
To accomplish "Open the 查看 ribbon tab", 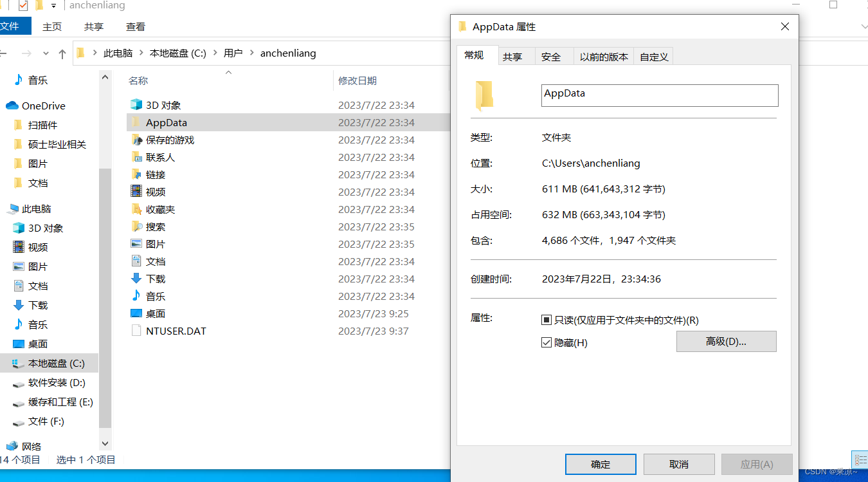I will 136,26.
